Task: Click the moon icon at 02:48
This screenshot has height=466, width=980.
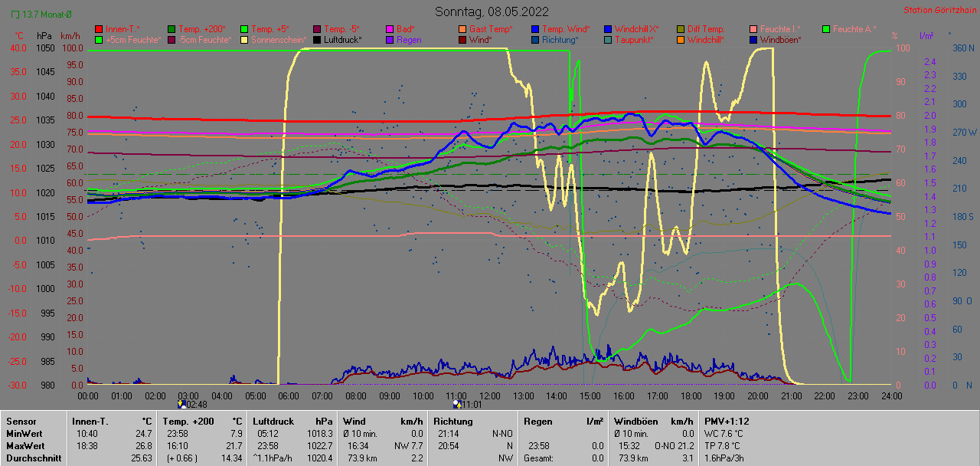Action: (181, 404)
